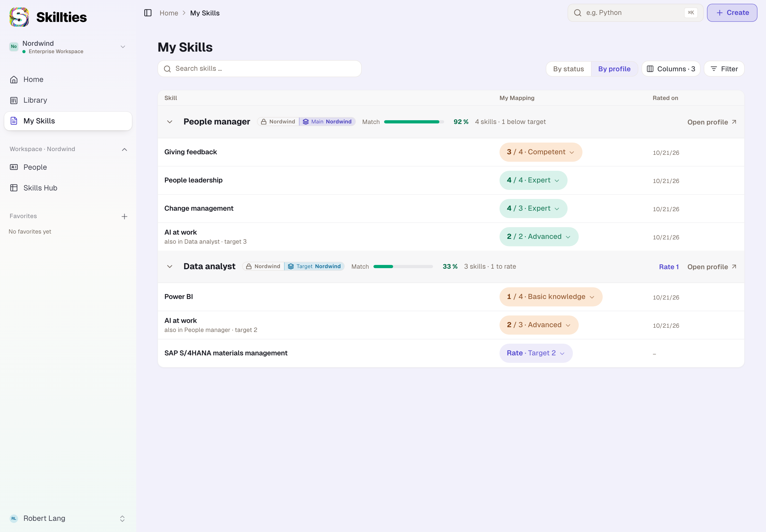The width and height of the screenshot is (766, 532).
Task: Open the Columns 3 selector
Action: coord(671,69)
